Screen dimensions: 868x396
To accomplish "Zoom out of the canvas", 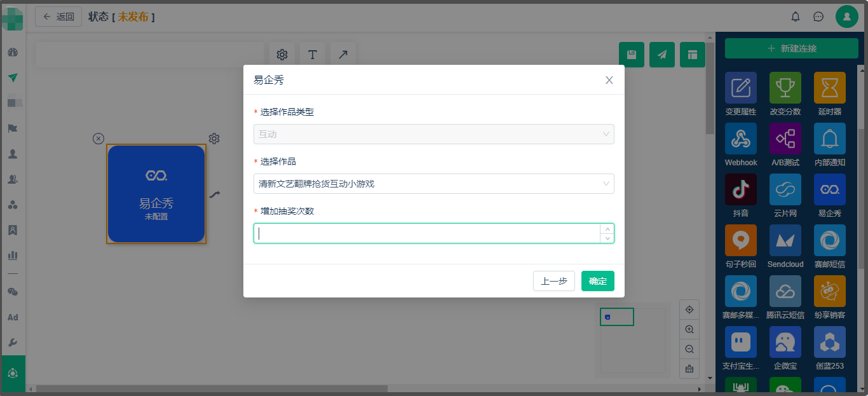I will (689, 349).
